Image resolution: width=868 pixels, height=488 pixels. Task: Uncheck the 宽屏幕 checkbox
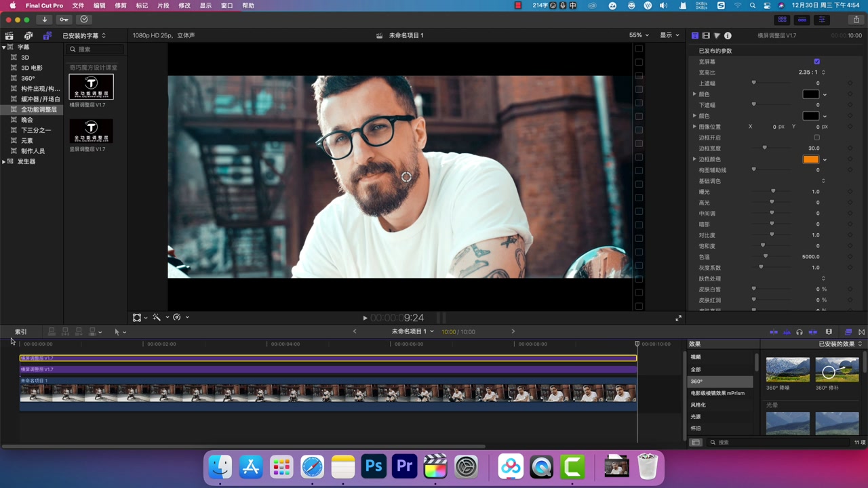816,62
